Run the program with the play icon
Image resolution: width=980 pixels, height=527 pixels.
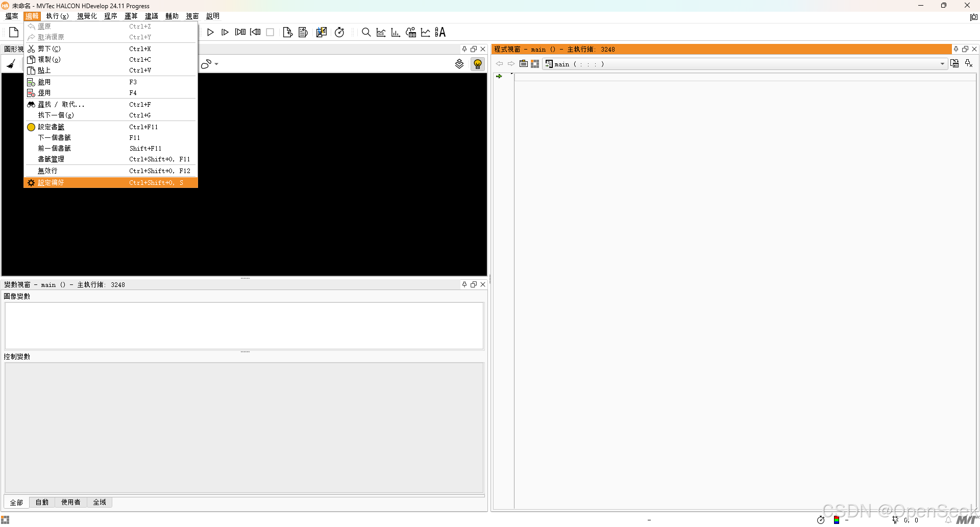click(210, 32)
